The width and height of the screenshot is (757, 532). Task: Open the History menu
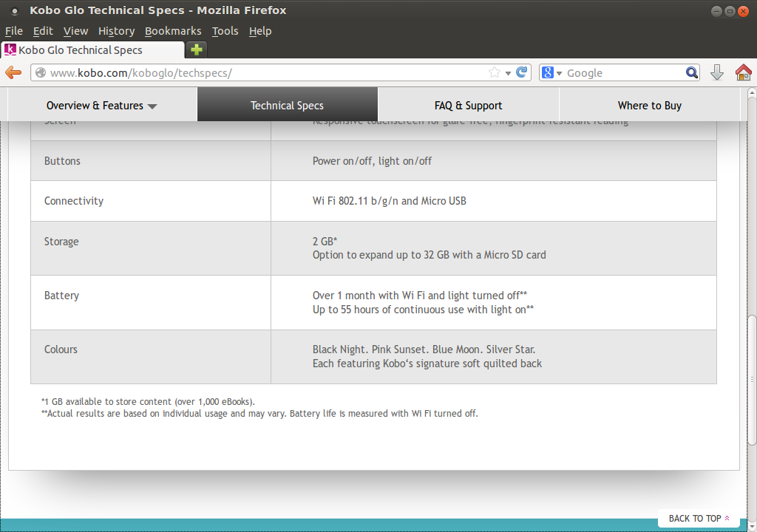[116, 31]
